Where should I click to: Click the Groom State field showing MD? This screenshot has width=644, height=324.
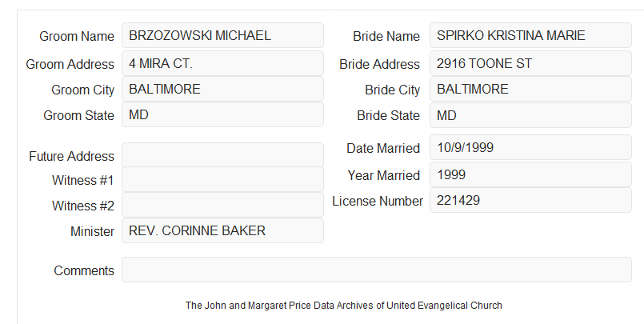tap(222, 114)
